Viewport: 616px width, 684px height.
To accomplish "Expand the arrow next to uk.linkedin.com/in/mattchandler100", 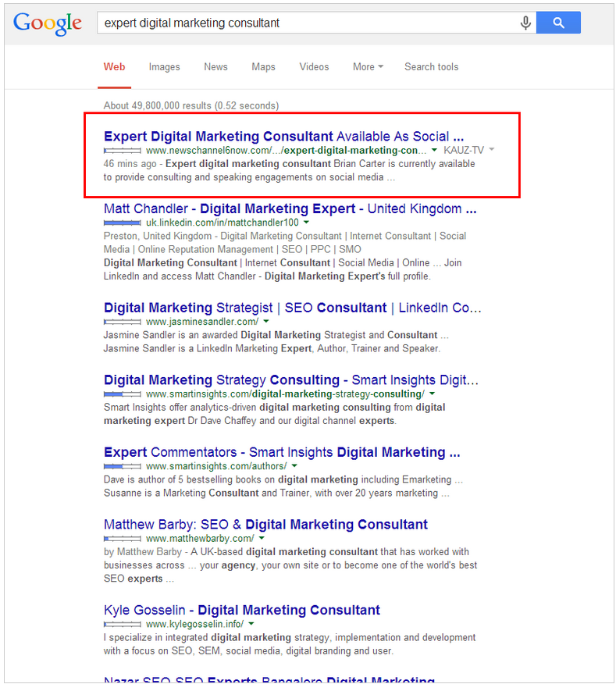I will click(306, 223).
